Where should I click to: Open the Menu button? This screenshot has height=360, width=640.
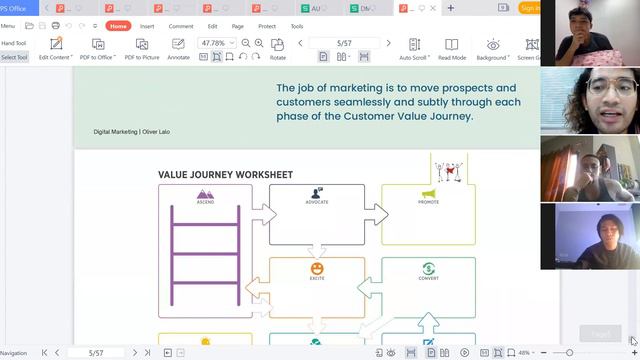pos(8,26)
